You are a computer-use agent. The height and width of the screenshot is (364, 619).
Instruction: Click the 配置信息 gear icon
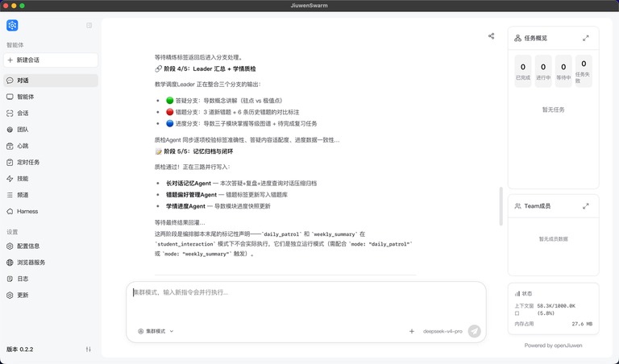[x=10, y=246]
